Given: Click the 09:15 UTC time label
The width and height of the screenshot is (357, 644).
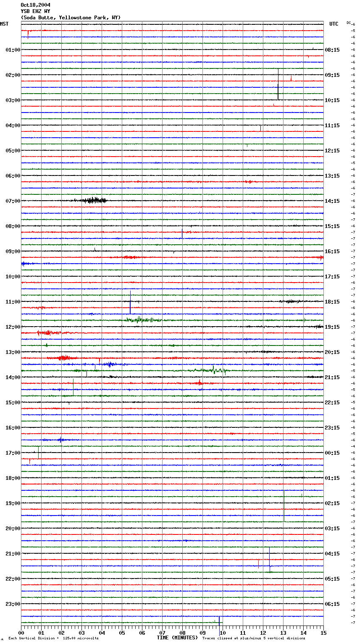Looking at the screenshot, I should click(332, 75).
